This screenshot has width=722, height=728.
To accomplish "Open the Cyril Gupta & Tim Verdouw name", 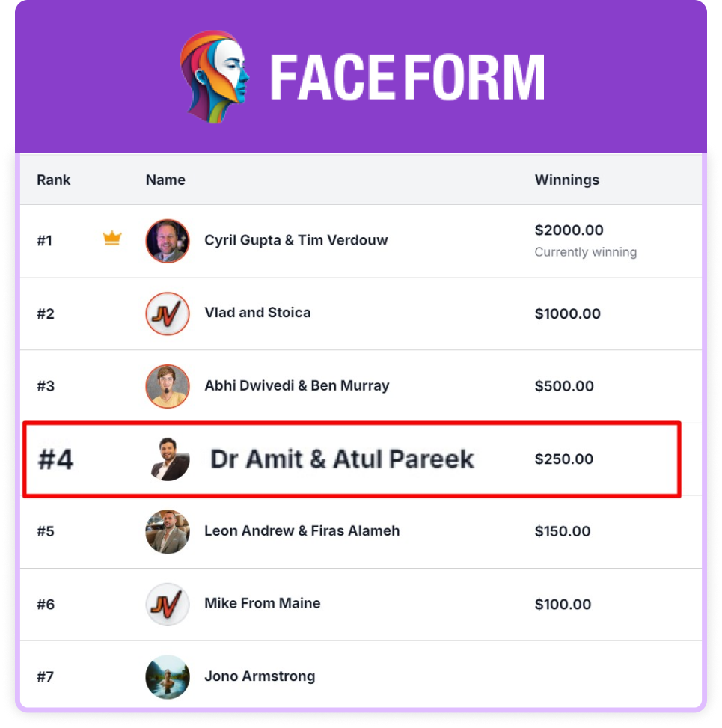I will (296, 241).
